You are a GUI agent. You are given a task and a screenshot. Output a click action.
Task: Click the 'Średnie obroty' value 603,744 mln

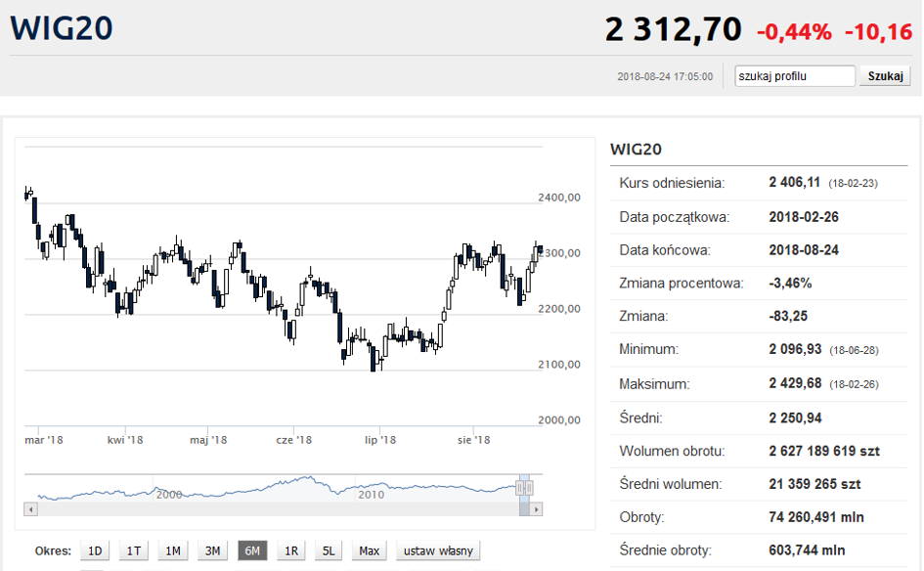point(807,549)
